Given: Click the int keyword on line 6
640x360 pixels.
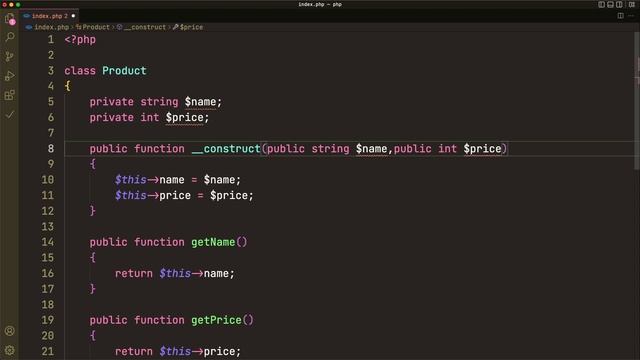Looking at the screenshot, I should tap(149, 118).
